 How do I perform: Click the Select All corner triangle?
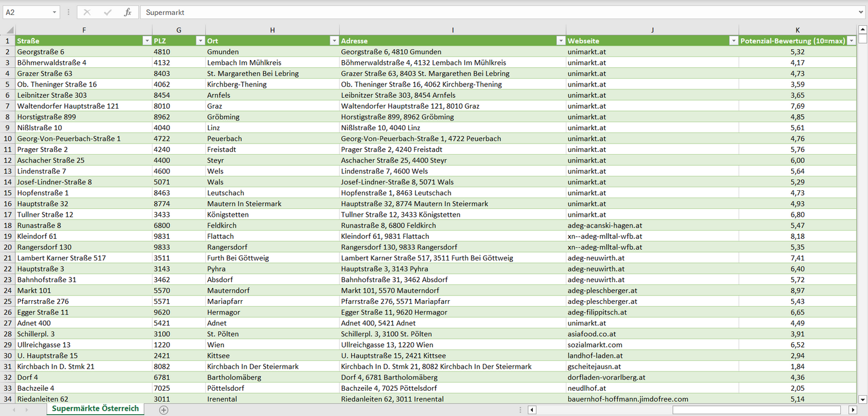[x=10, y=30]
